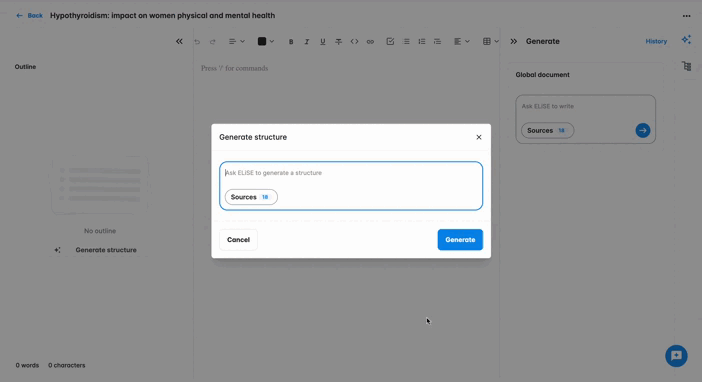Insert a bullet list
702x382 pixels.
(x=406, y=42)
